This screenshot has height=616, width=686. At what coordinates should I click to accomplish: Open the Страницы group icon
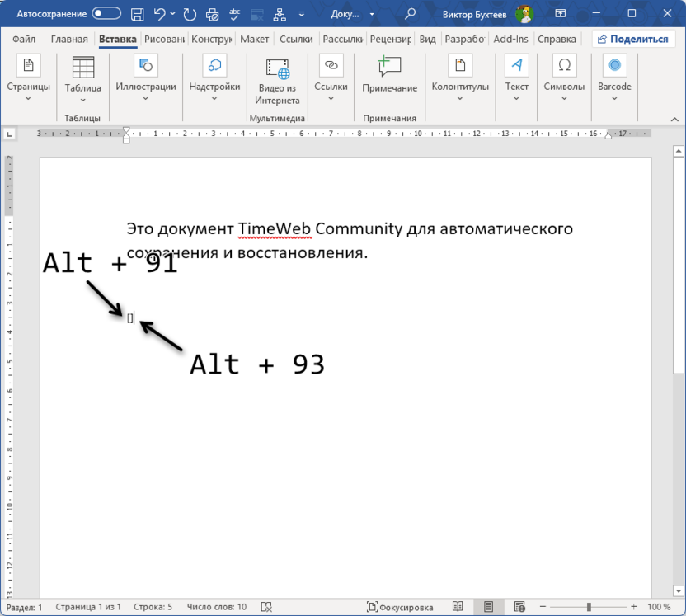pyautogui.click(x=28, y=66)
